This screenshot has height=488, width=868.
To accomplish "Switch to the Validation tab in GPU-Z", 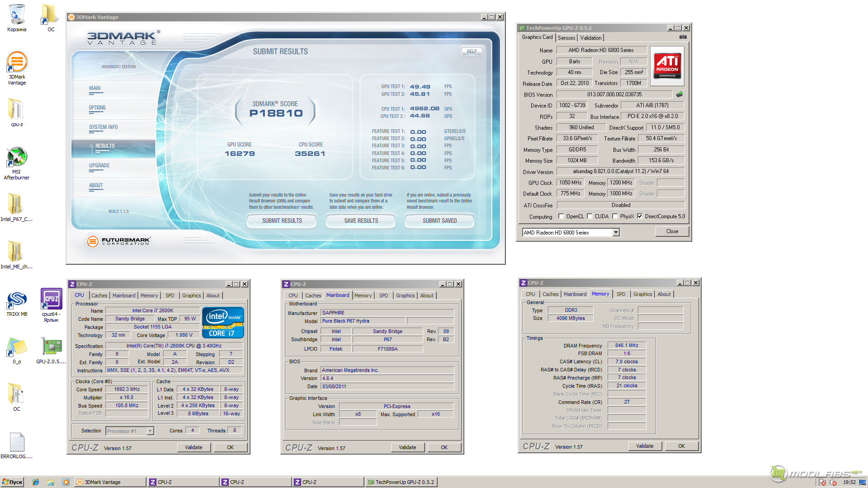I will pos(590,38).
